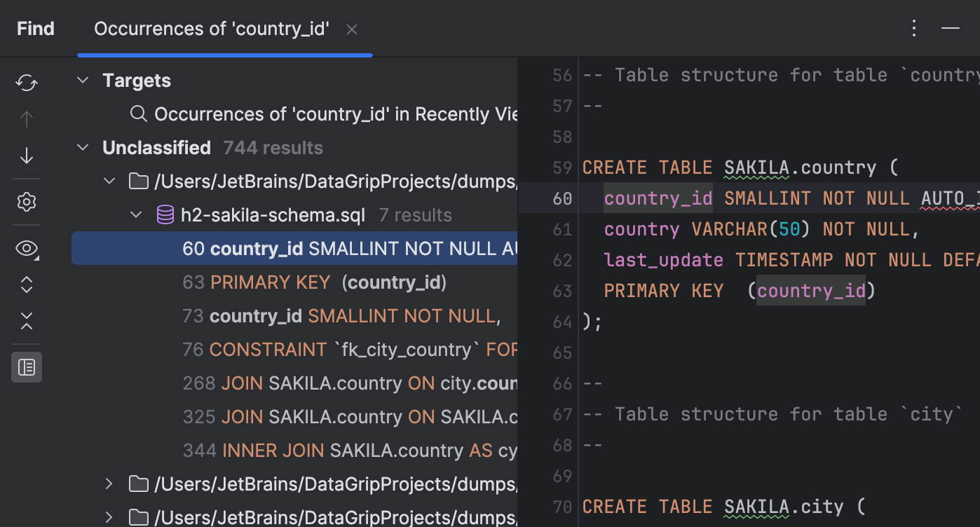
Task: Collapse the Targets section chevron
Action: pos(82,80)
